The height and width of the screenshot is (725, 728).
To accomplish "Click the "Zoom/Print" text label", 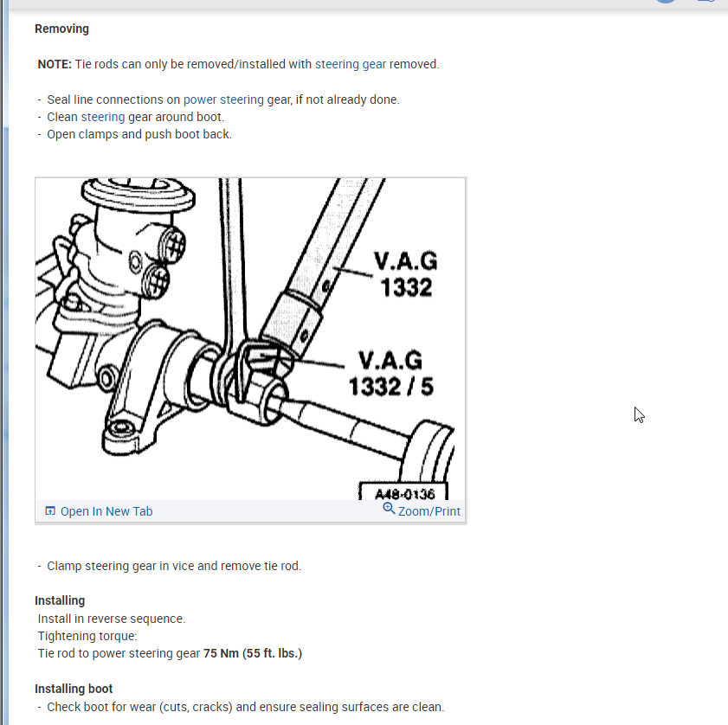I will coord(430,510).
